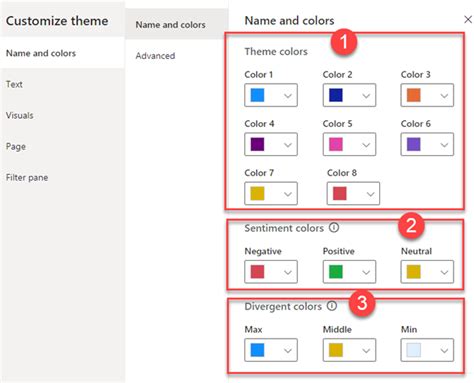
Task: Close the Name and colors pane
Action: point(468,20)
